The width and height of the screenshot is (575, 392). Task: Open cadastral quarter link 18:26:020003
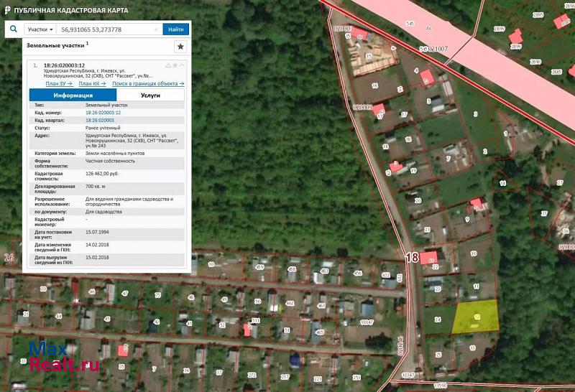tap(100, 120)
